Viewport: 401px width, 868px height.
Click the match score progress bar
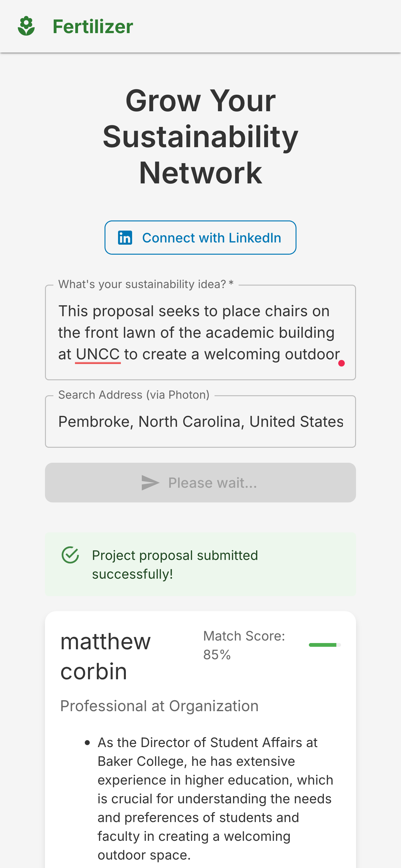324,645
